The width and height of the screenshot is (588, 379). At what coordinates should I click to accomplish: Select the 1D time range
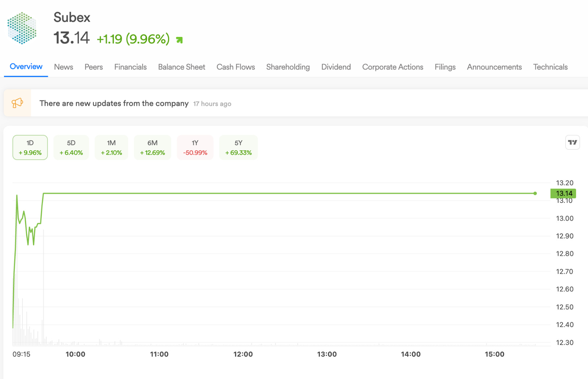(x=30, y=148)
